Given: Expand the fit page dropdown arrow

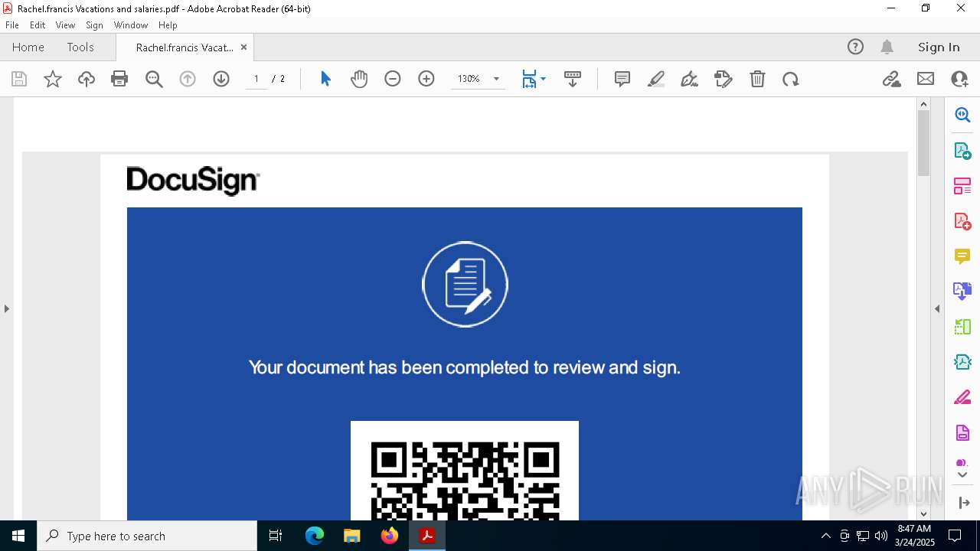Looking at the screenshot, I should click(x=543, y=79).
